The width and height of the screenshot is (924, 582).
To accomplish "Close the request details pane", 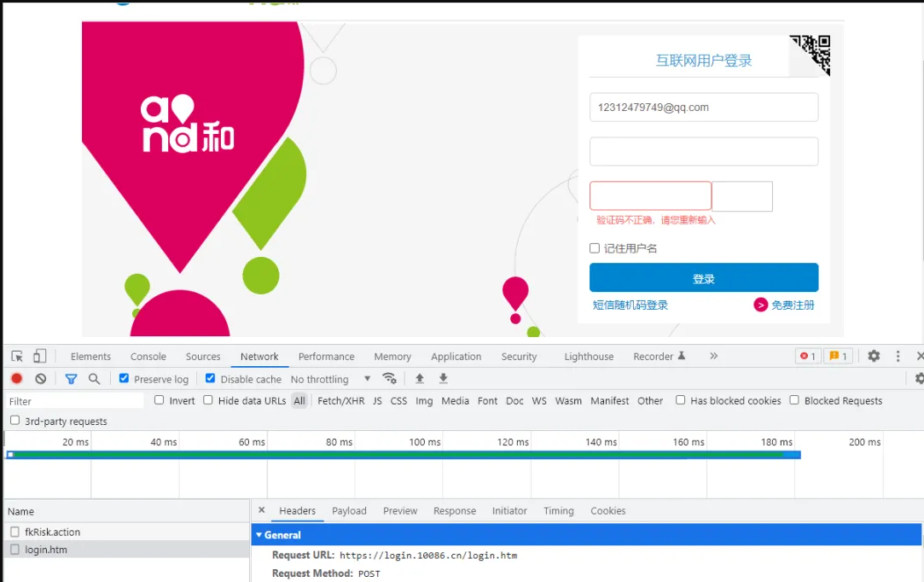I will point(262,510).
